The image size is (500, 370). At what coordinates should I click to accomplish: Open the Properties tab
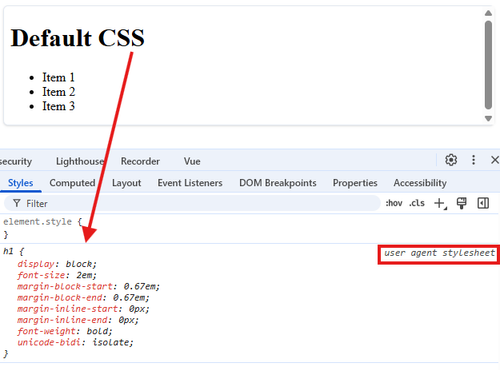pyautogui.click(x=355, y=183)
